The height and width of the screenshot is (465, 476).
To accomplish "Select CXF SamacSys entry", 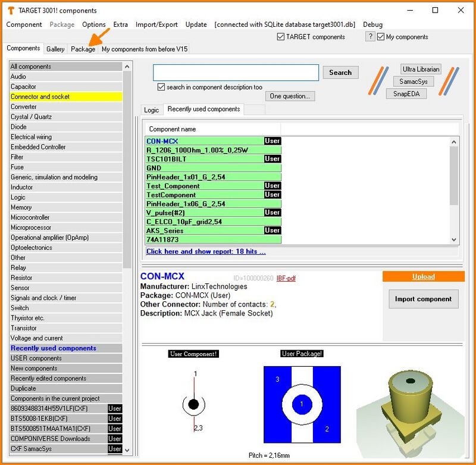I will point(66,448).
